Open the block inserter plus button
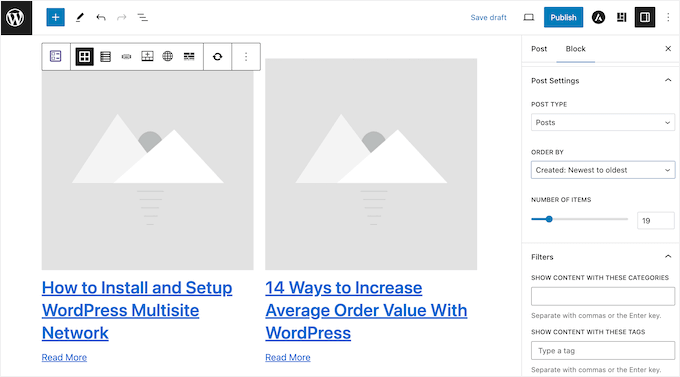The height and width of the screenshot is (377, 680). click(56, 17)
